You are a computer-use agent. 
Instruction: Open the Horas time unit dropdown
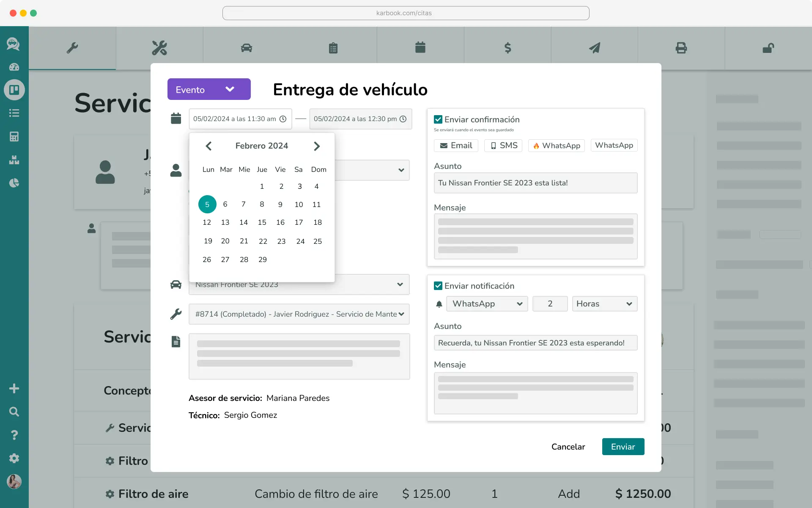point(605,304)
